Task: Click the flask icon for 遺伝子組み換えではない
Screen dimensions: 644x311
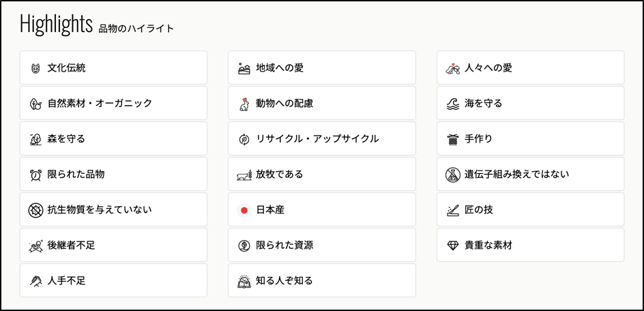Action: (x=452, y=175)
